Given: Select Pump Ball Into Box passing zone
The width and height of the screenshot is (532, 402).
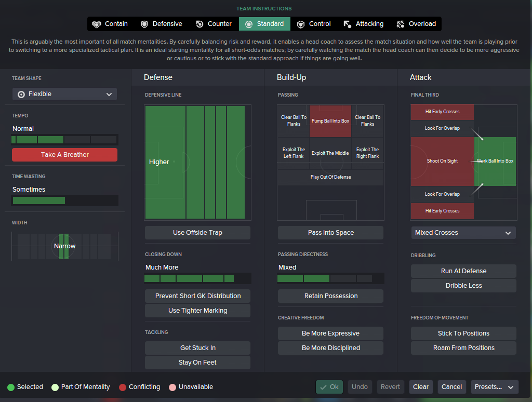Looking at the screenshot, I should (x=330, y=121).
